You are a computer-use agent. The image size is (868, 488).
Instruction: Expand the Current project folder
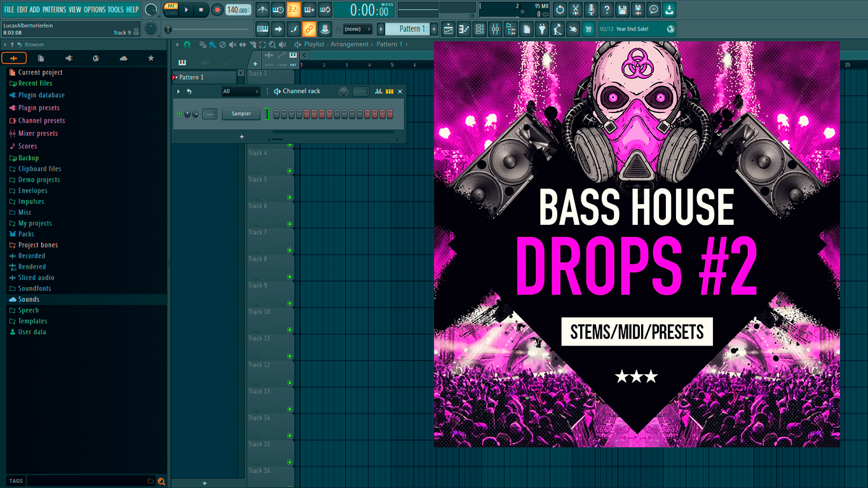[36, 72]
